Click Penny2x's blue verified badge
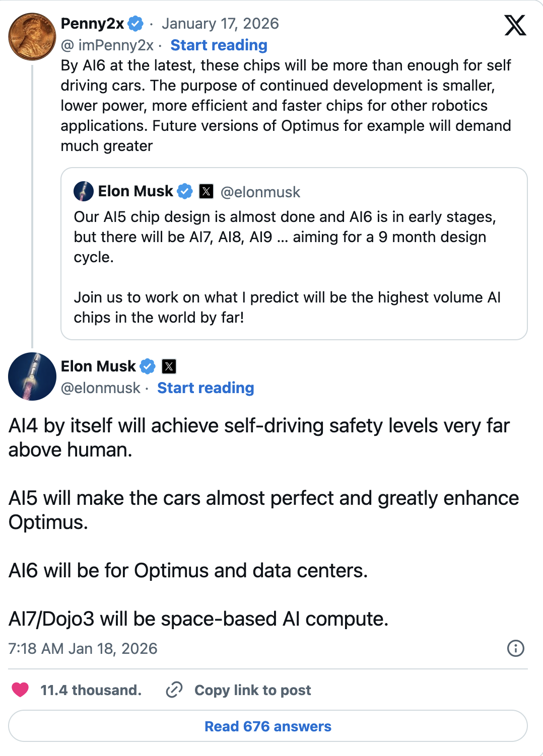The width and height of the screenshot is (543, 756). (135, 24)
